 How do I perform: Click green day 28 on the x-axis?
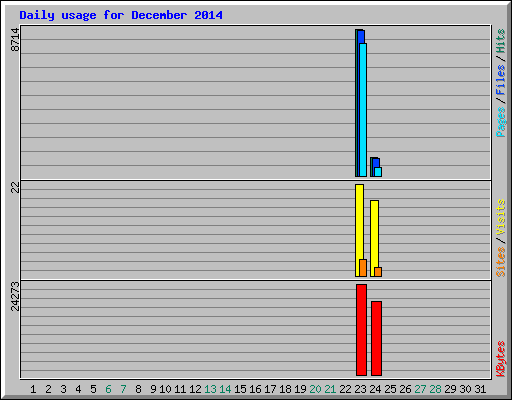[x=435, y=389]
